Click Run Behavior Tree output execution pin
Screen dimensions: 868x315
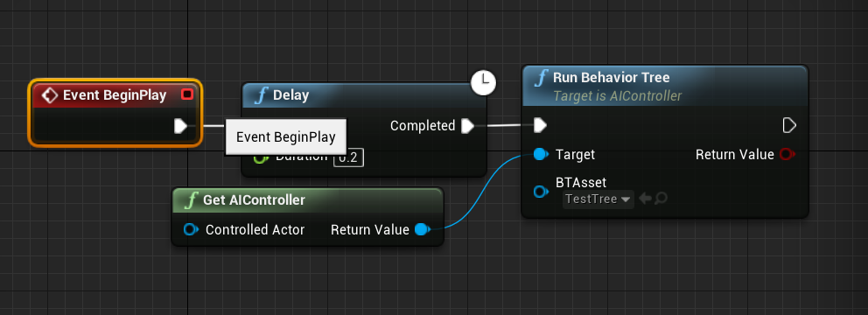pos(789,126)
